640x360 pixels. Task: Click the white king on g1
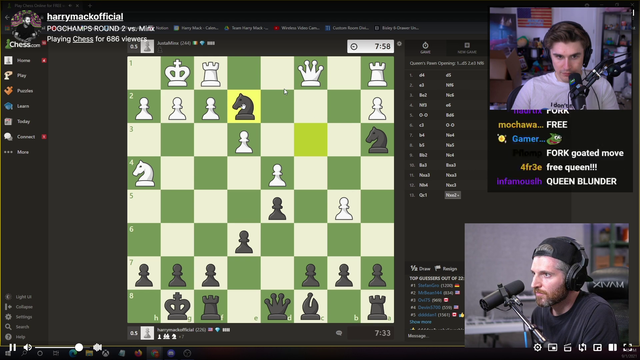pyautogui.click(x=177, y=73)
